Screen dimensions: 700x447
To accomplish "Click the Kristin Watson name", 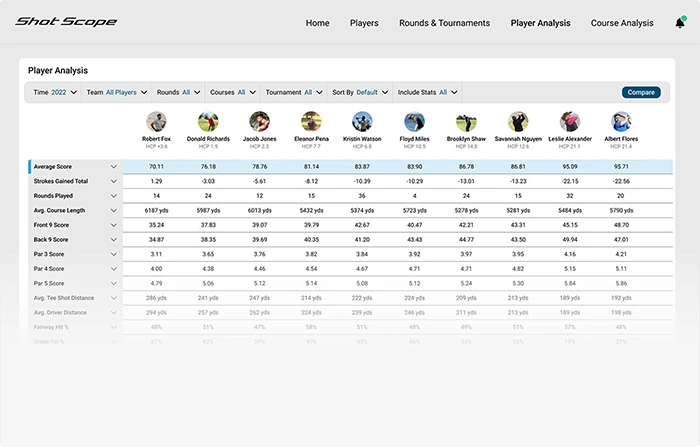I will pos(362,139).
